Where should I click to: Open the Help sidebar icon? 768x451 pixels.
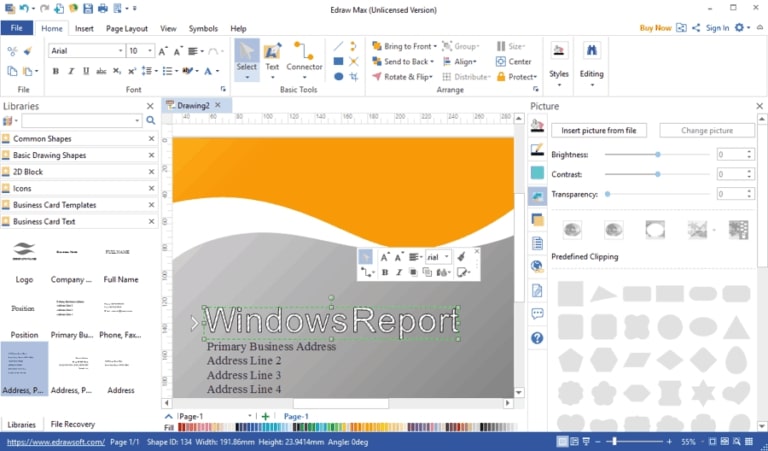click(537, 338)
